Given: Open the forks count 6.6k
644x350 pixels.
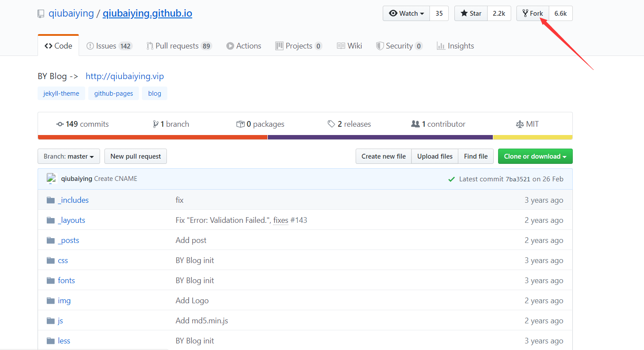Looking at the screenshot, I should pyautogui.click(x=561, y=14).
